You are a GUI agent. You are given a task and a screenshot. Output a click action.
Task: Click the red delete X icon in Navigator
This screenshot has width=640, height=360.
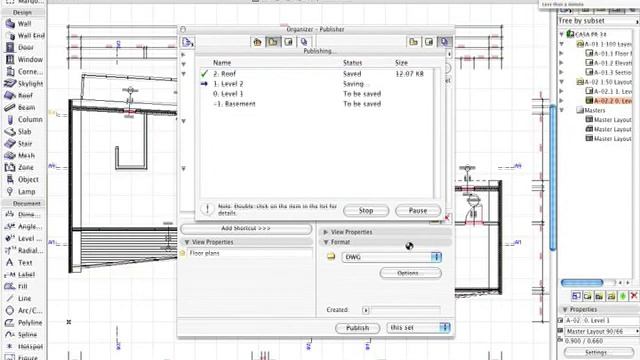coord(634,296)
